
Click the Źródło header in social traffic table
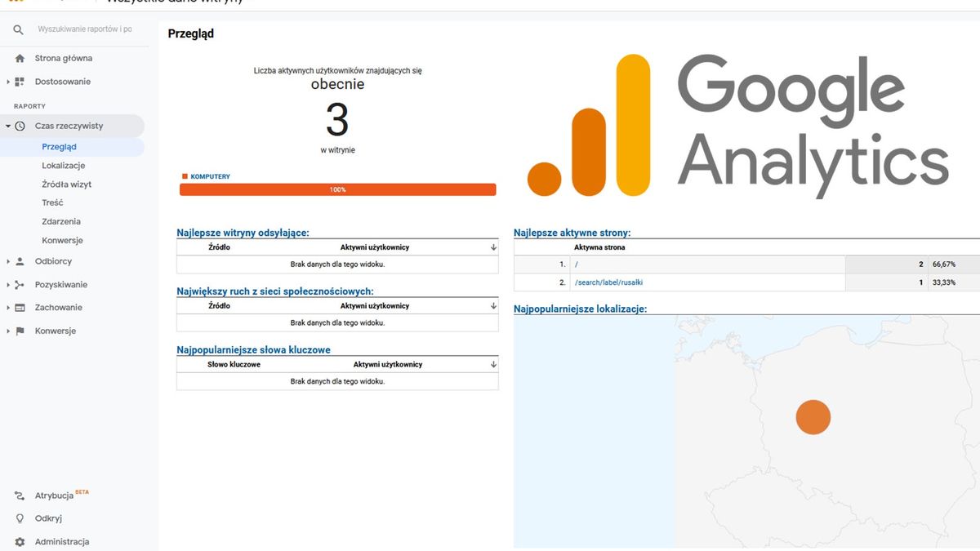click(x=219, y=306)
